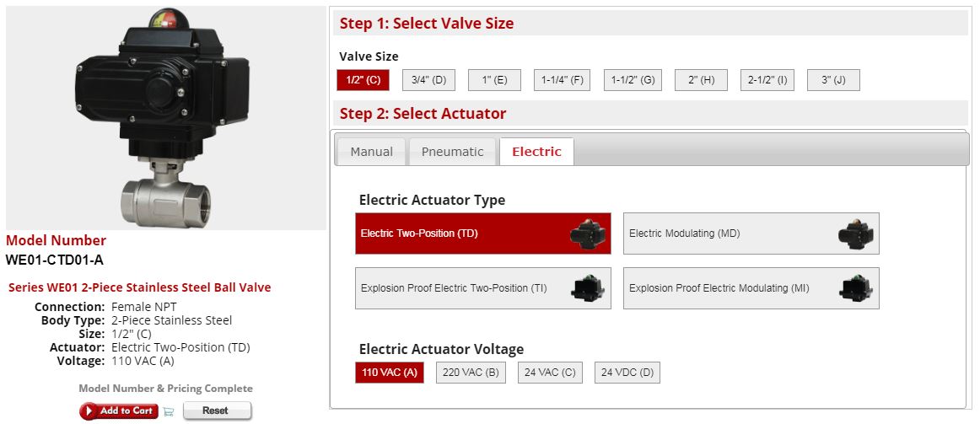This screenshot has width=980, height=424.
Task: Select the 1-1/2" (G) valve size
Action: point(633,80)
